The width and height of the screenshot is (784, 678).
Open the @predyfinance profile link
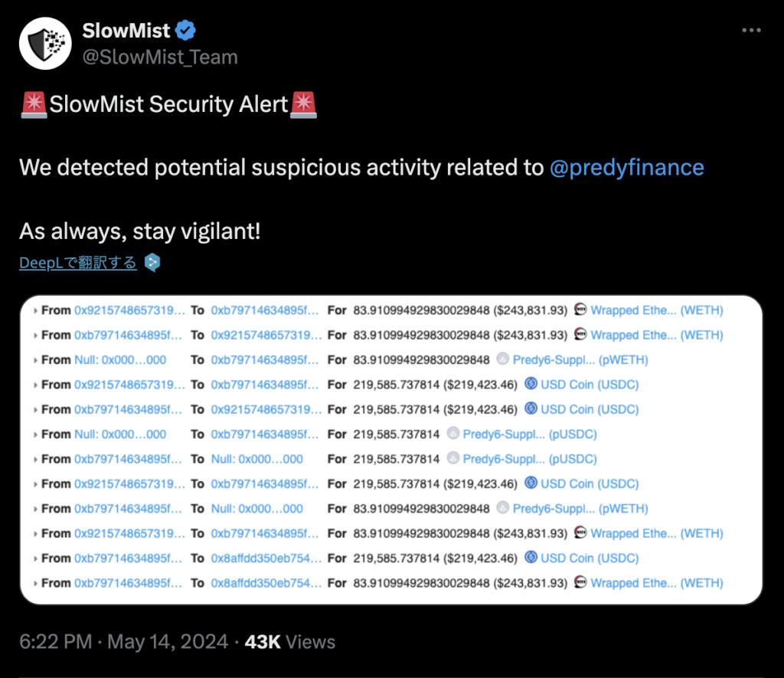[627, 167]
